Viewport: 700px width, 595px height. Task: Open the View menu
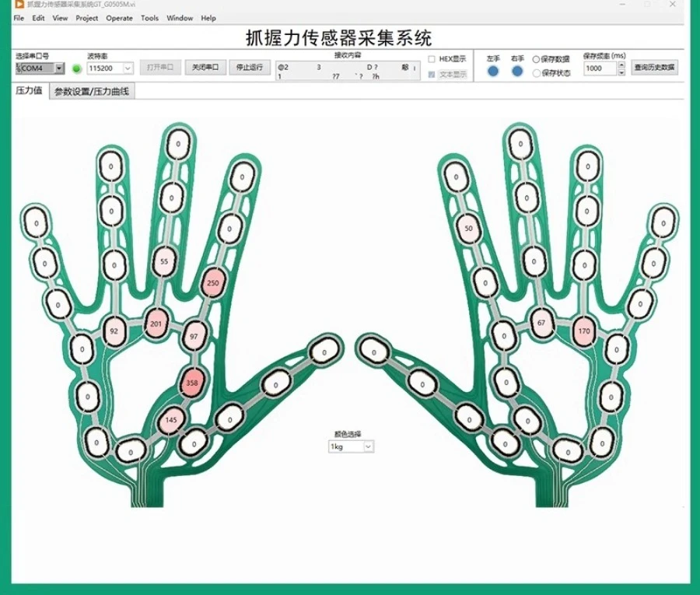tap(60, 19)
